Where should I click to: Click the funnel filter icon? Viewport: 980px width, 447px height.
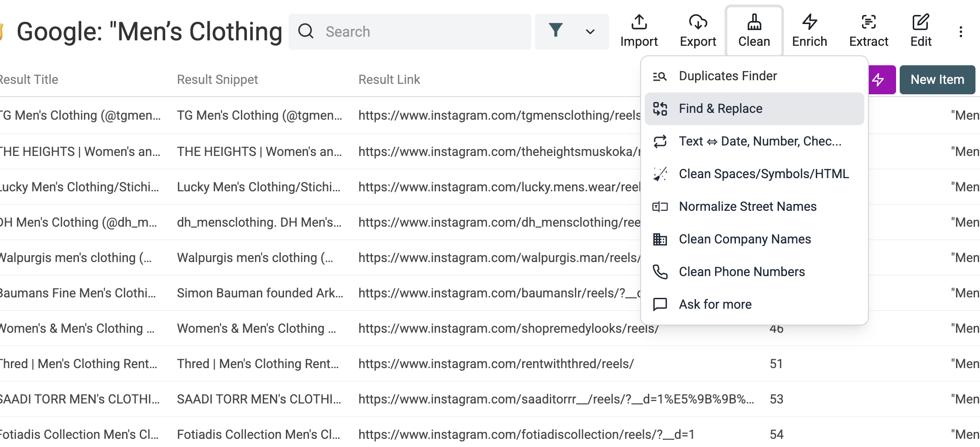click(555, 31)
